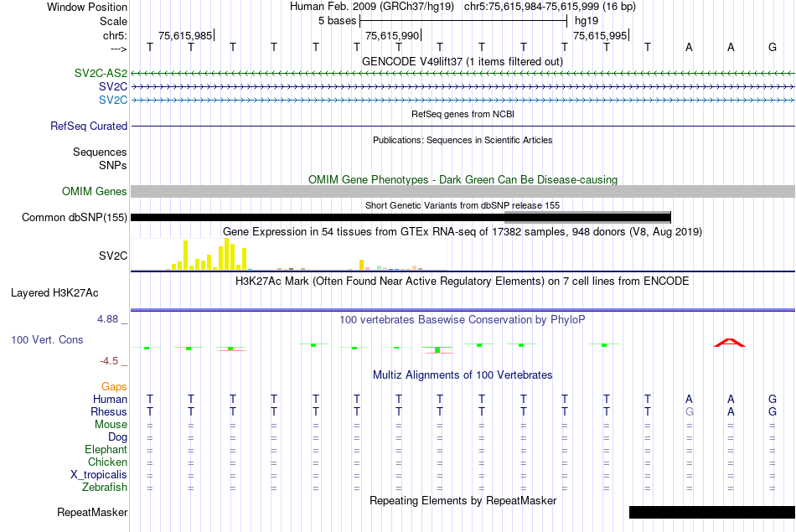Select the Elephant alignment row label
Image resolution: width=796 pixels, height=532 pixels.
106,449
